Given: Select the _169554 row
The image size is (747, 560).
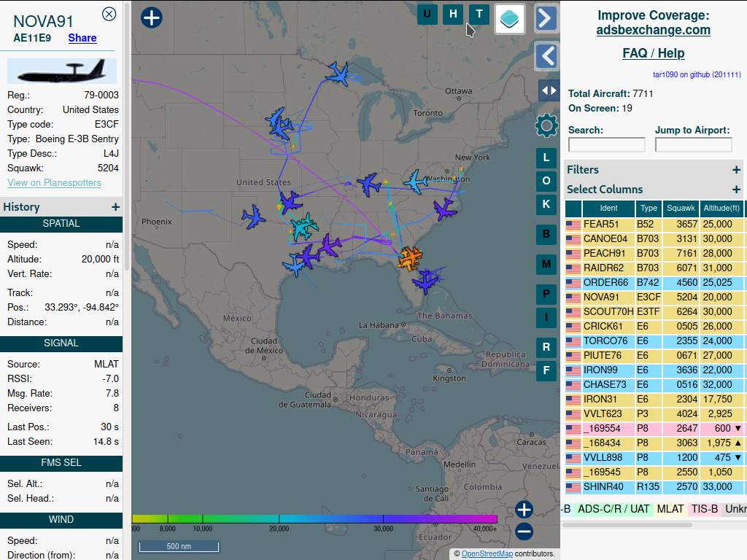Looking at the screenshot, I should click(656, 429).
